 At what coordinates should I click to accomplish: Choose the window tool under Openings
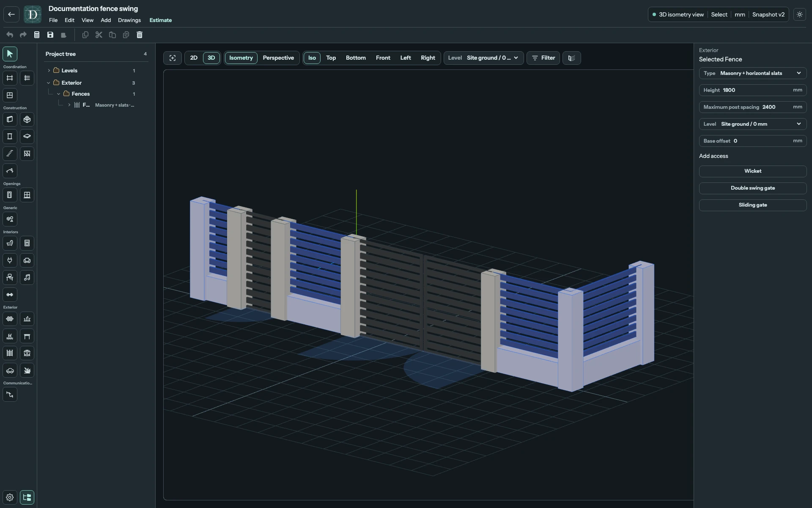pos(27,195)
